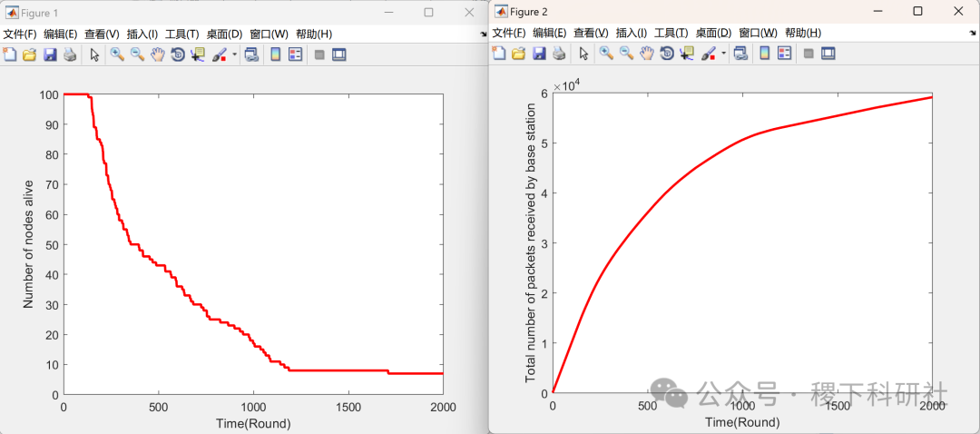Toggle Edit Plot arrow in Figure 2
This screenshot has width=980, height=434.
583,54
